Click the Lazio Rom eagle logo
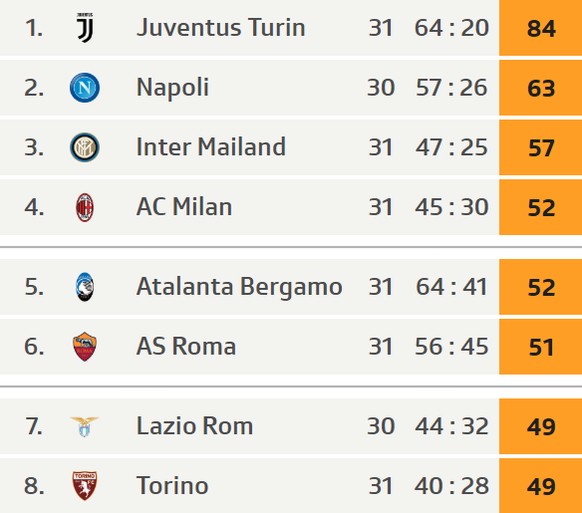Viewport: 582px width, 513px height. [85, 426]
